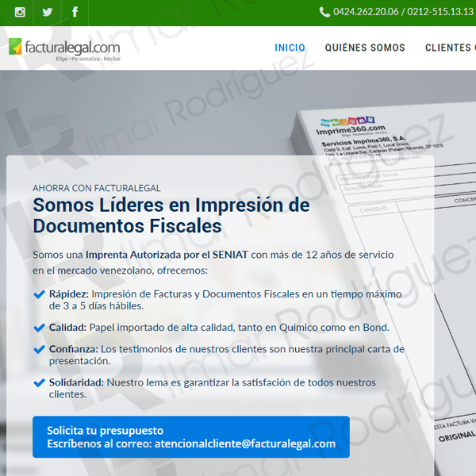Click the checkmark next to Solidaridad

(40, 382)
